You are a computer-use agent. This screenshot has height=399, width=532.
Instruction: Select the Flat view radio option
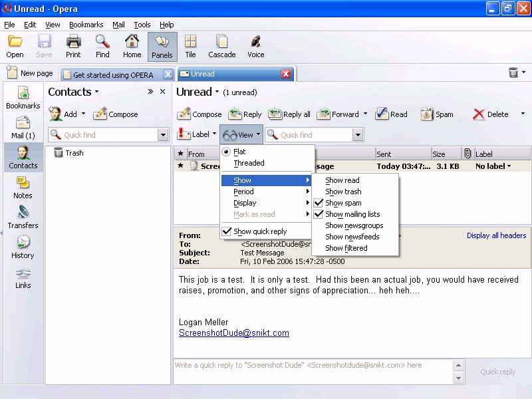[239, 152]
